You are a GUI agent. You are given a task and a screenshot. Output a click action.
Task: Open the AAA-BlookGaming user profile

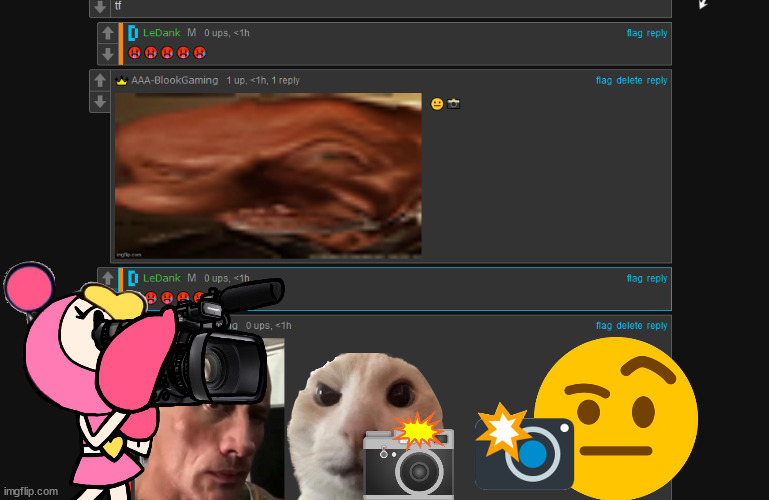pyautogui.click(x=175, y=80)
